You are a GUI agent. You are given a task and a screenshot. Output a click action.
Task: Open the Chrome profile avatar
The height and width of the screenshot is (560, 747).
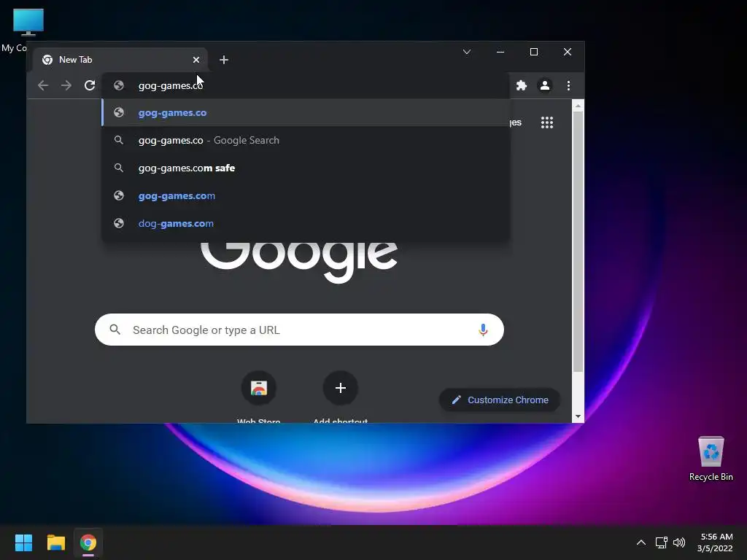tap(544, 85)
